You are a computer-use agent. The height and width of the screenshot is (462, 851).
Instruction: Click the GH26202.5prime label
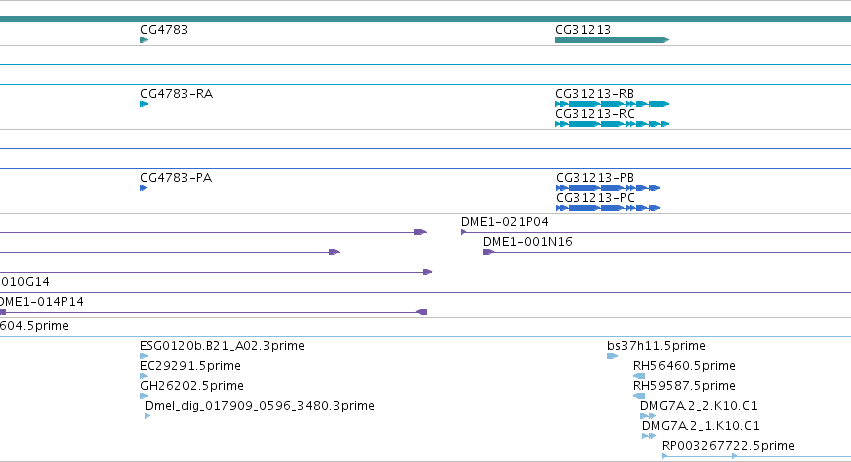192,385
